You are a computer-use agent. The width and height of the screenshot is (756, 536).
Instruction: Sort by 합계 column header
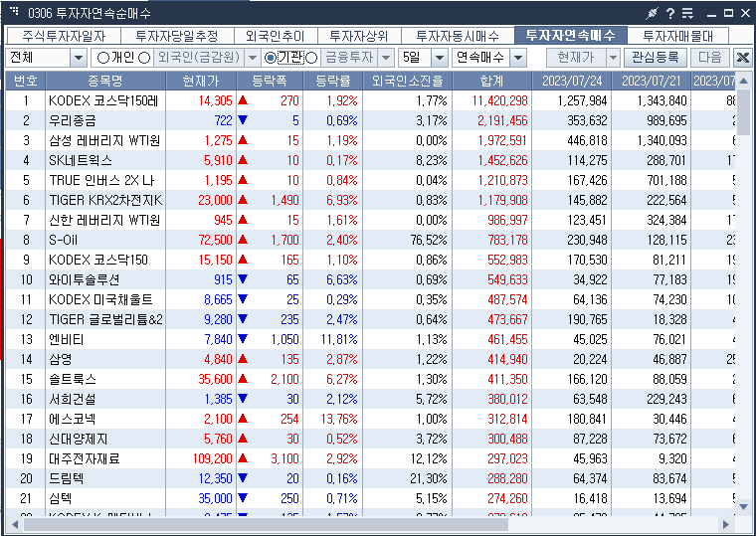492,81
